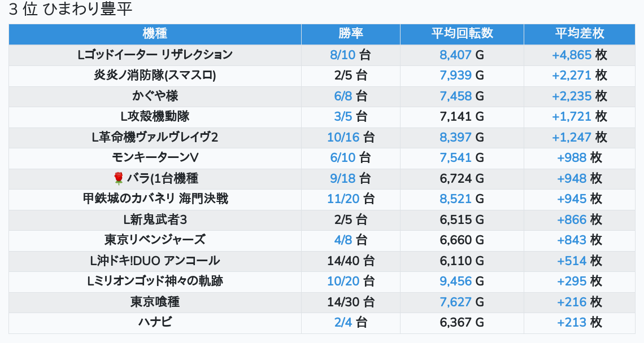Open the +843 link for 東京リベンジャーズ
This screenshot has height=343, width=644.
(x=571, y=240)
